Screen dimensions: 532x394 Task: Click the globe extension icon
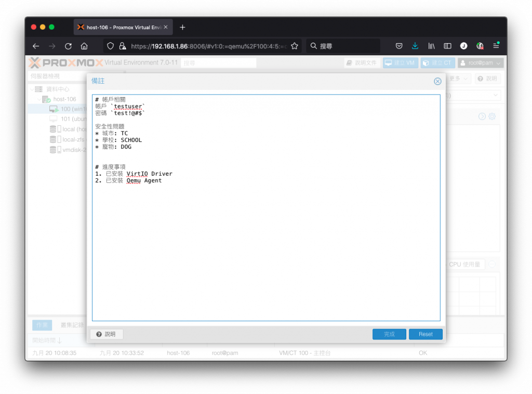pyautogui.click(x=480, y=46)
